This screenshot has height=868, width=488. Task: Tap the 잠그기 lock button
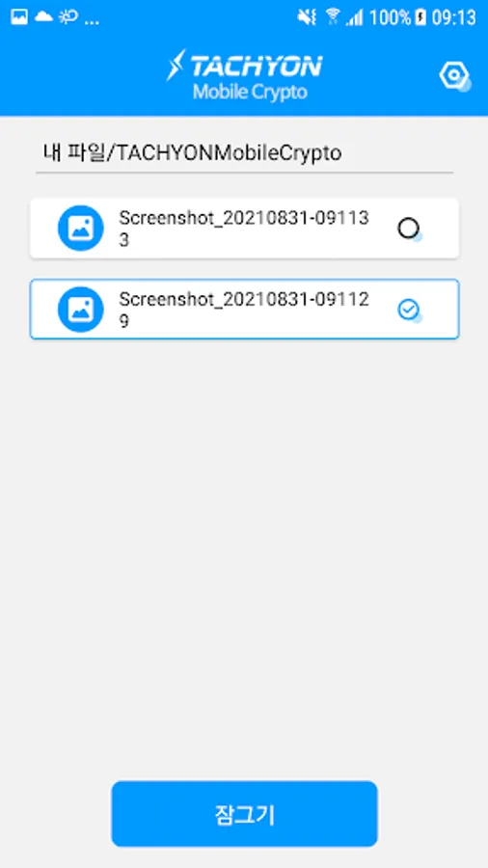coord(244,814)
